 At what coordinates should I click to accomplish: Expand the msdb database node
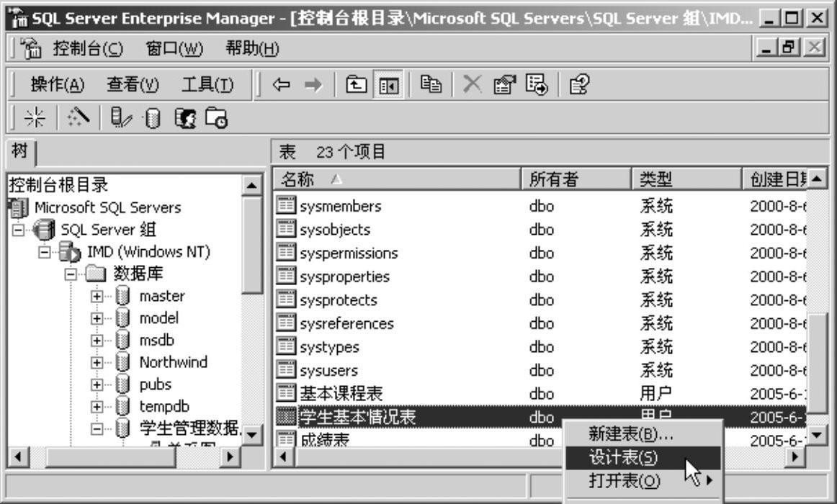[x=97, y=341]
